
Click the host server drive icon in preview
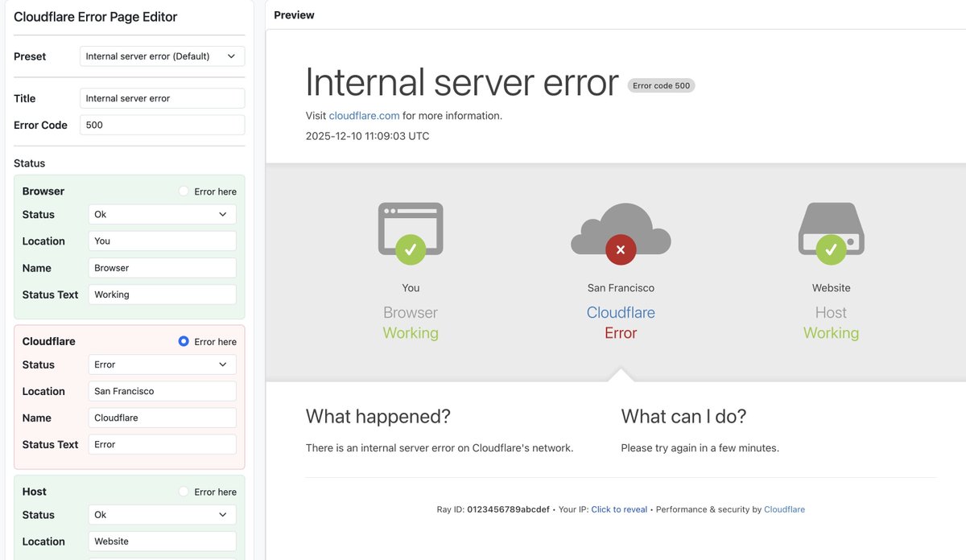831,229
